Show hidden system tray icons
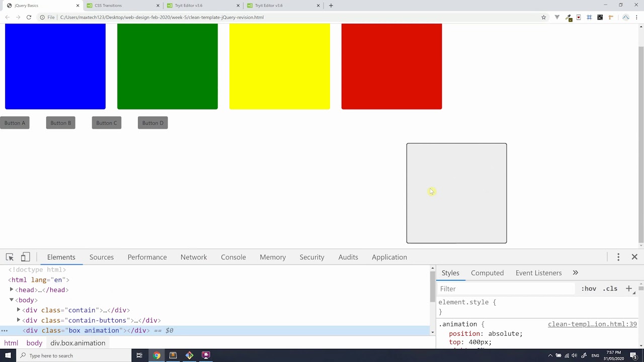Viewport: 644px width, 362px height. pyautogui.click(x=550, y=355)
